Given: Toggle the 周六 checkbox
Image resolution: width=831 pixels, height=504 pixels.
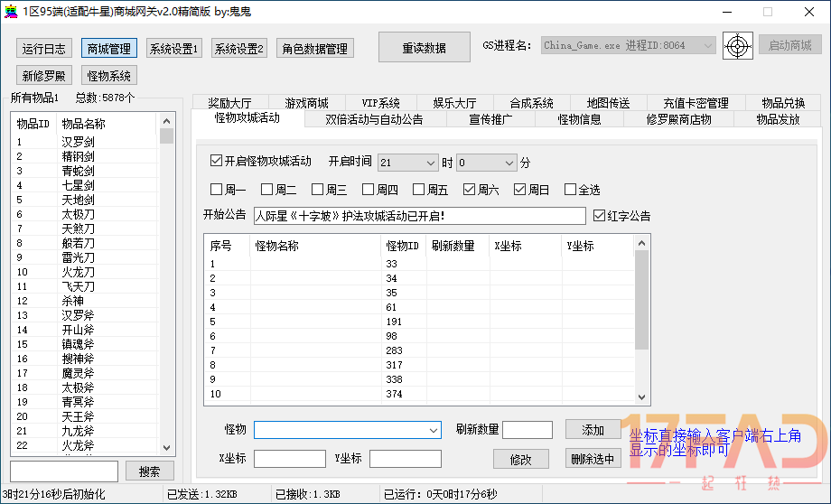Looking at the screenshot, I should coord(469,190).
